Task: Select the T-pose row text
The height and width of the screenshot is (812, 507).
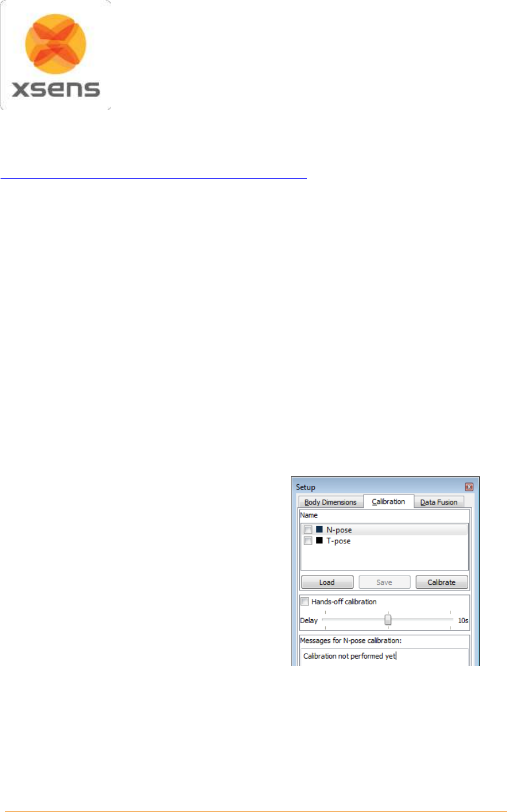Action: pos(339,541)
